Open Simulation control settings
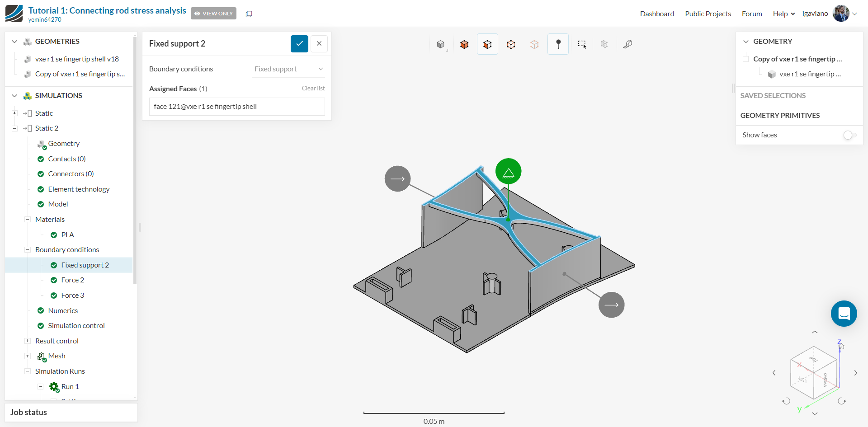868x427 pixels. coord(76,326)
